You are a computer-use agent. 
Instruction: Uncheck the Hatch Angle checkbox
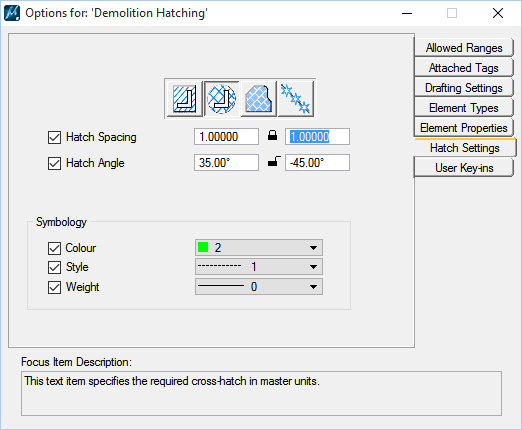coord(54,163)
